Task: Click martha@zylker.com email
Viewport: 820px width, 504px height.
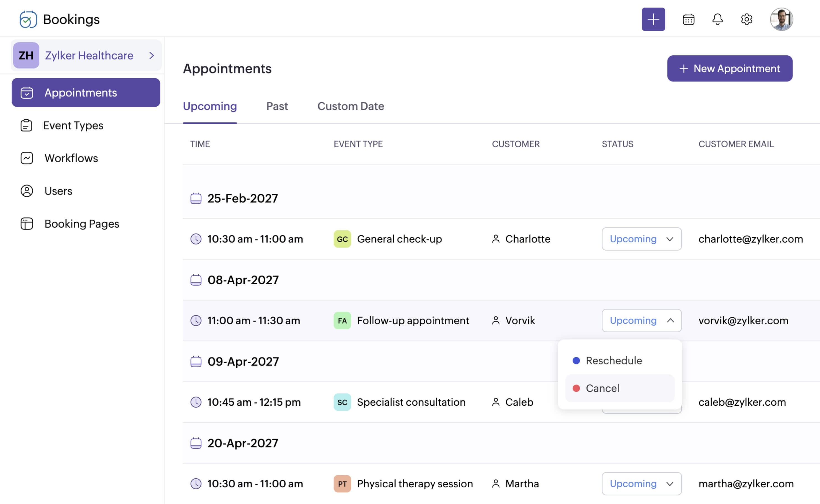Action: [x=746, y=484]
